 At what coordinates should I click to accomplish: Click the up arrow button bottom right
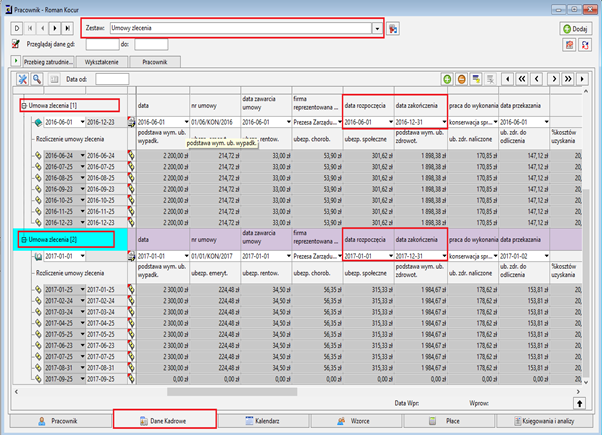(x=579, y=403)
